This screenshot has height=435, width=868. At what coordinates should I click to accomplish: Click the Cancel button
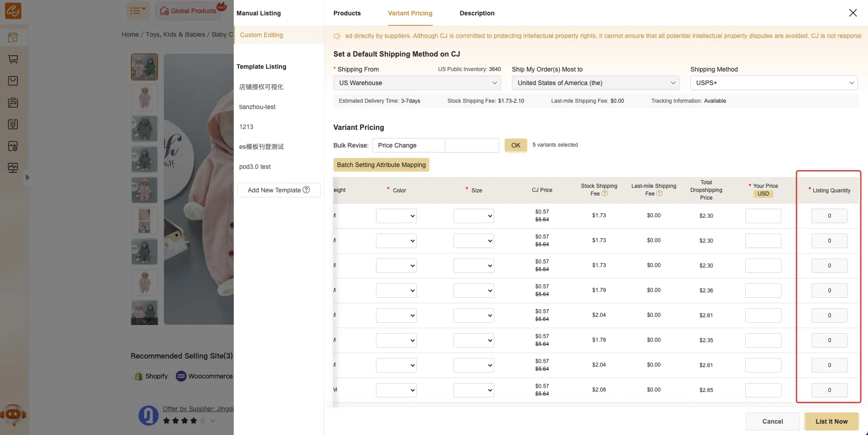pyautogui.click(x=772, y=421)
